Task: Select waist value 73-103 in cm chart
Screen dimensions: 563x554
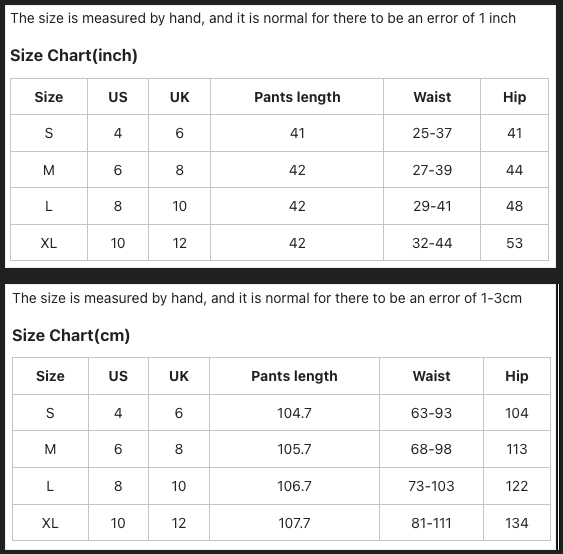Action: pyautogui.click(x=431, y=486)
